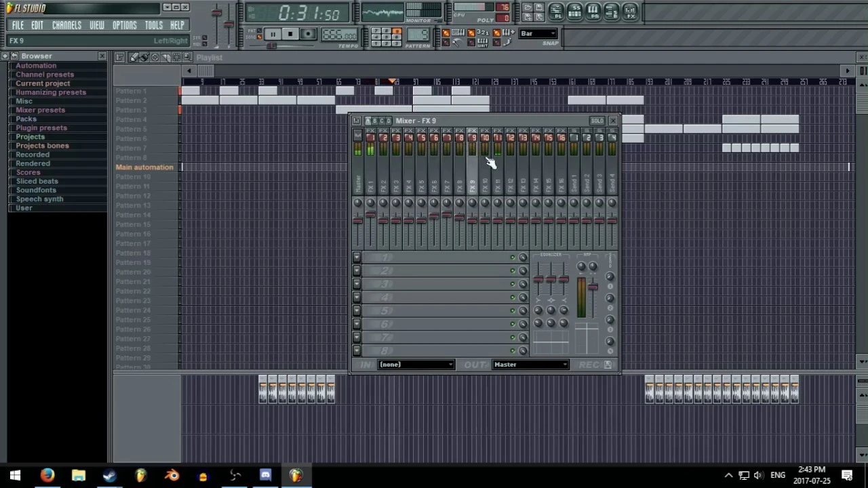Open effect slot 5 dropdown arrow
Image resolution: width=868 pixels, height=488 pixels.
coord(356,310)
